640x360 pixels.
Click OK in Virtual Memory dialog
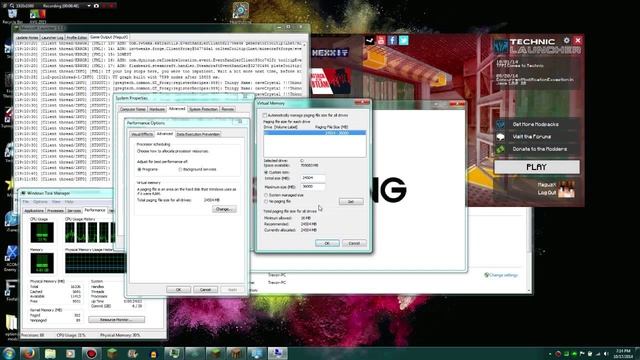(x=327, y=243)
